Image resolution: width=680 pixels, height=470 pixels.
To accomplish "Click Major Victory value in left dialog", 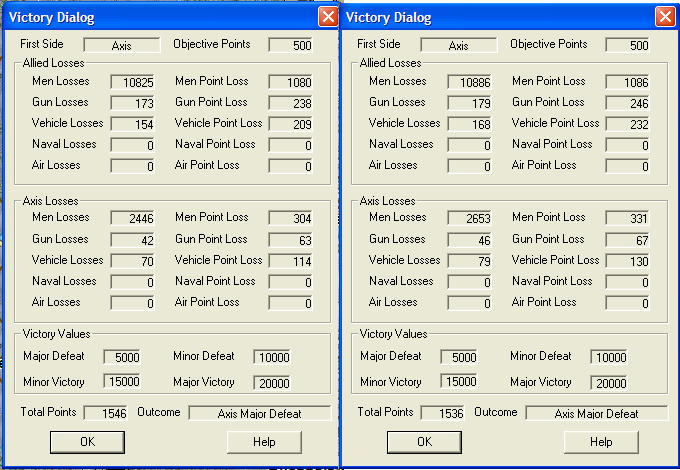I will coord(272,383).
